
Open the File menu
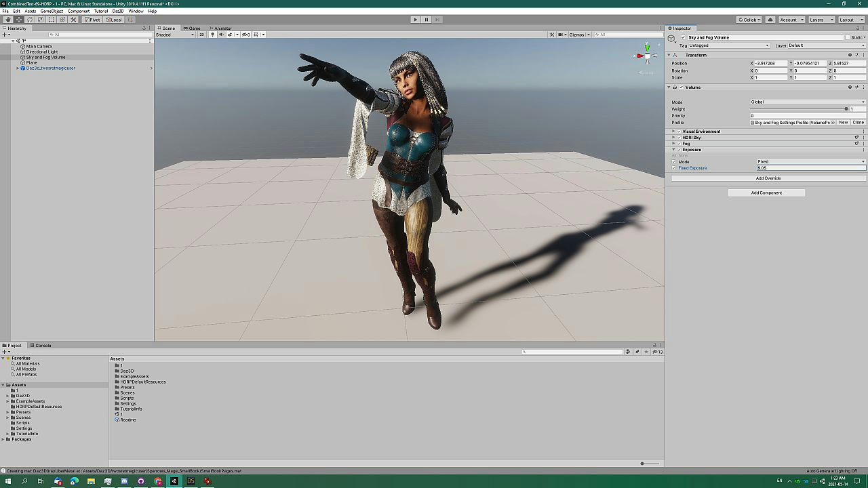coord(5,11)
